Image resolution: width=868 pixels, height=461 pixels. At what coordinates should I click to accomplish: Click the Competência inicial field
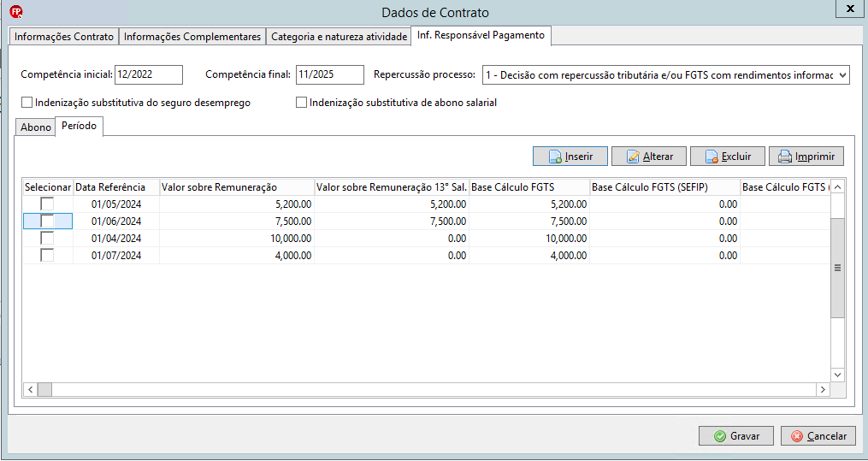(x=149, y=74)
